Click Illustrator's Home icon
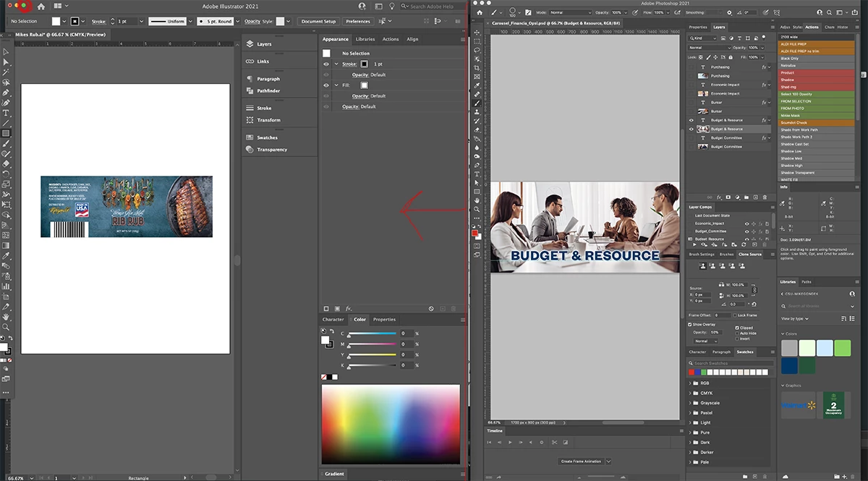The image size is (868, 481). click(41, 7)
